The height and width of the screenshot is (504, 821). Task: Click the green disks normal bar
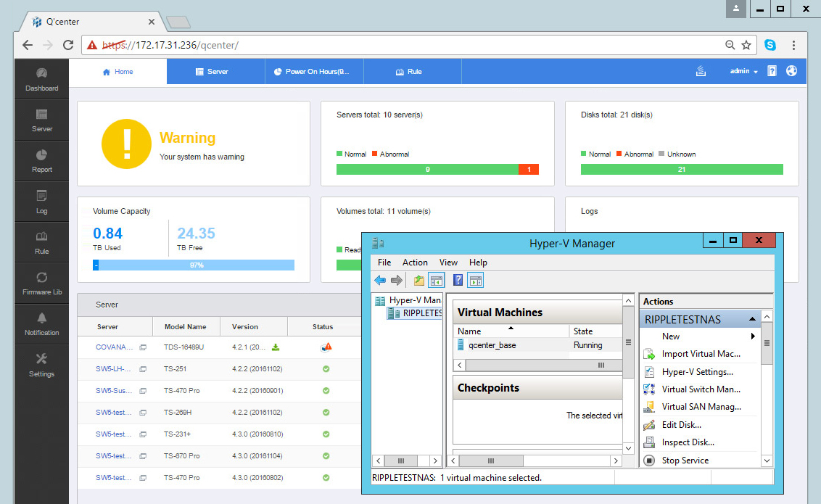tap(682, 170)
